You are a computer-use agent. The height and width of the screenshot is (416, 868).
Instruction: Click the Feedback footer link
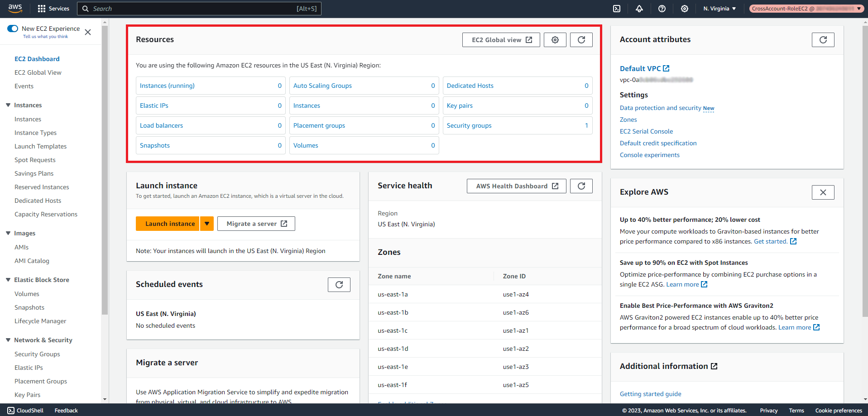coord(66,411)
